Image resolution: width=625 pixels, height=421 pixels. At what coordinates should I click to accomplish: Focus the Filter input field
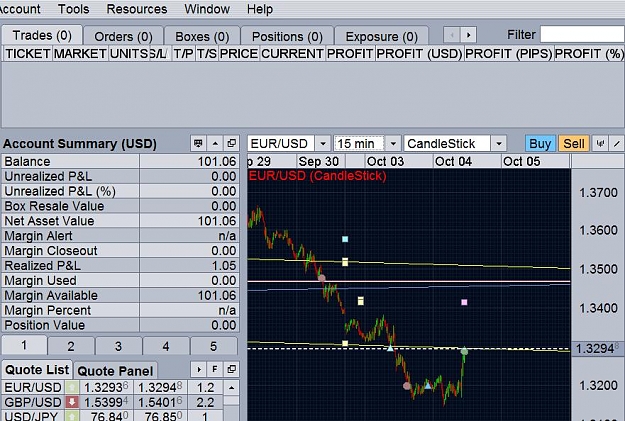[582, 35]
